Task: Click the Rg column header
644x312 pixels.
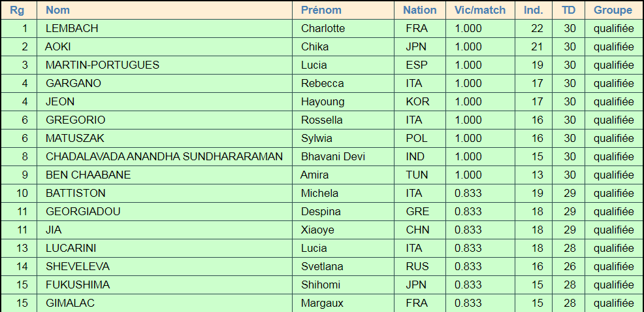Action: point(17,10)
